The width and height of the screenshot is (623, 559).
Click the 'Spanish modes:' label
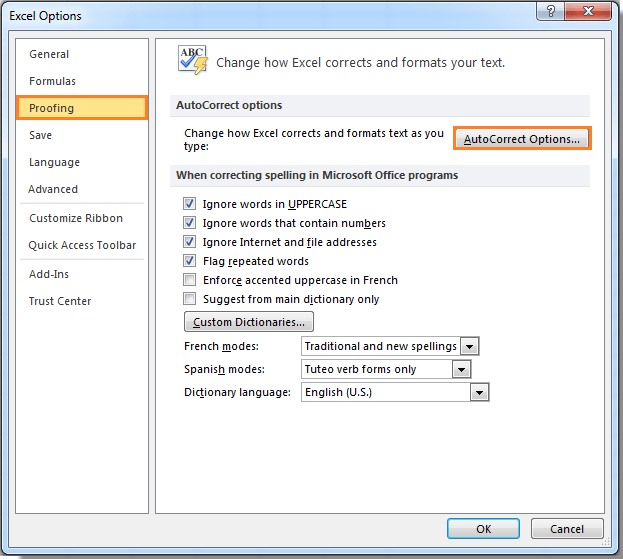pyautogui.click(x=224, y=369)
